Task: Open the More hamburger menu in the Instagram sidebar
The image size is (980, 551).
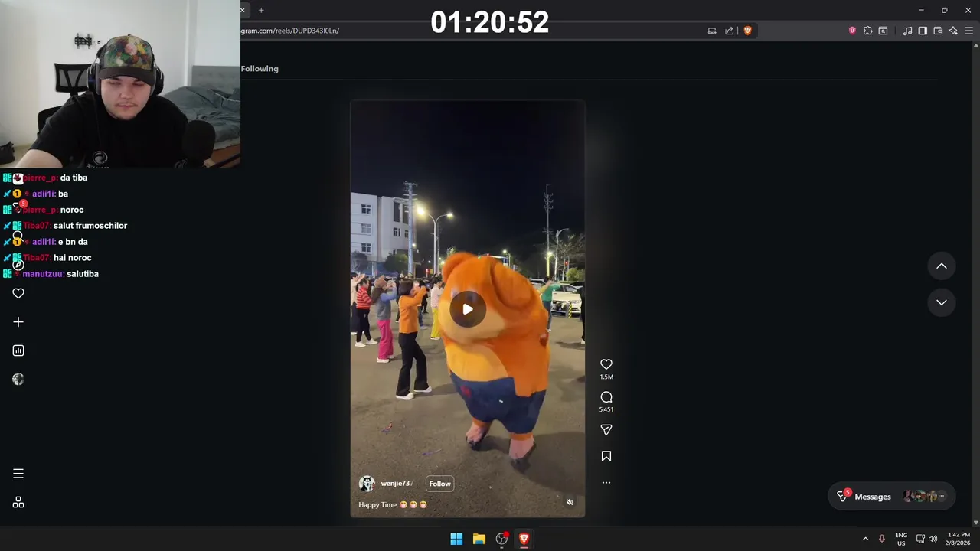Action: tap(18, 474)
